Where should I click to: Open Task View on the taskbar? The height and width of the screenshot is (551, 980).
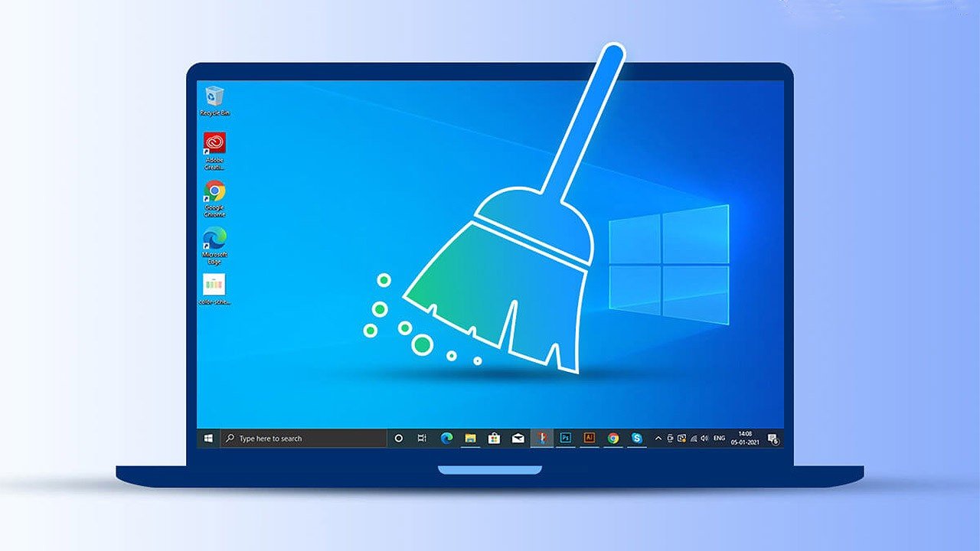(422, 439)
